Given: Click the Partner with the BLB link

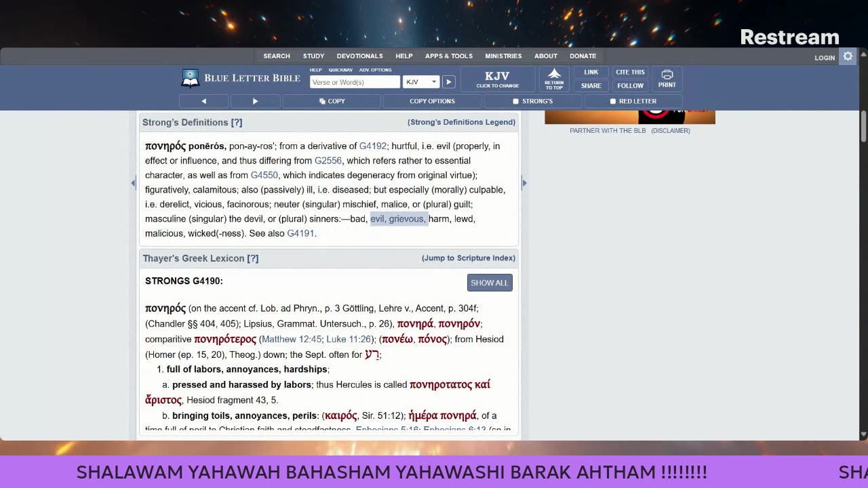Looking at the screenshot, I should 608,131.
